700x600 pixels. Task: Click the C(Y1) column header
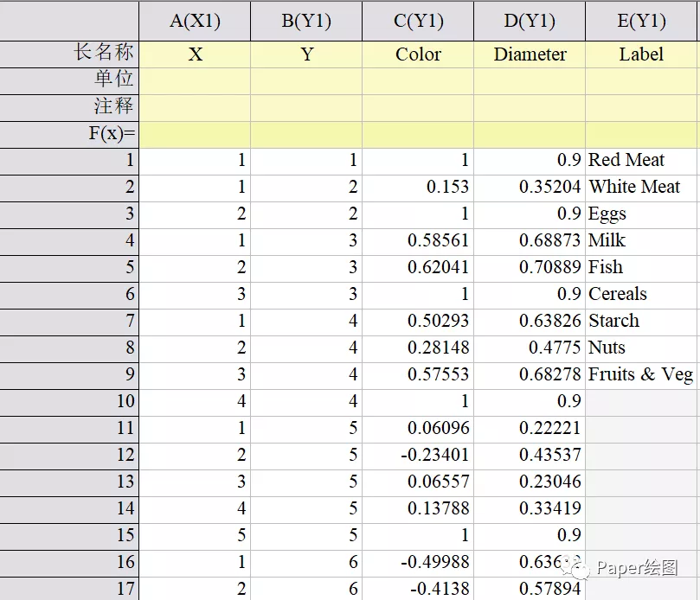tap(418, 21)
